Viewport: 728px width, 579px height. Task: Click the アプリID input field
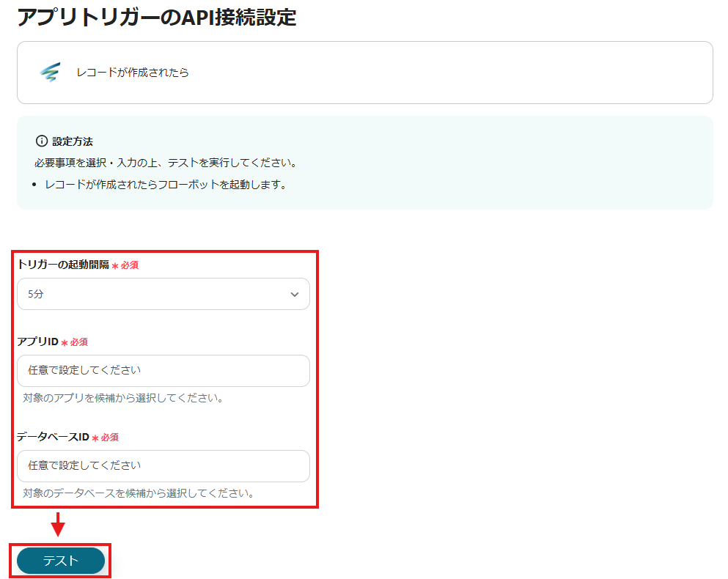click(163, 371)
